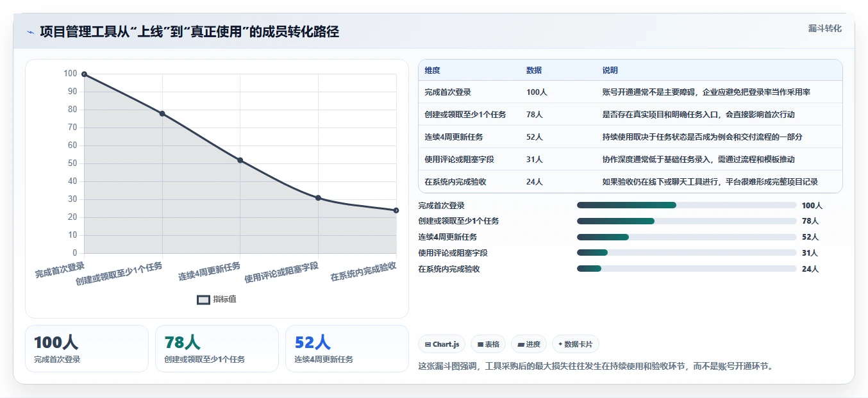Click the 52人 连续4周更新任务 data card
The height and width of the screenshot is (398, 868).
pyautogui.click(x=347, y=349)
